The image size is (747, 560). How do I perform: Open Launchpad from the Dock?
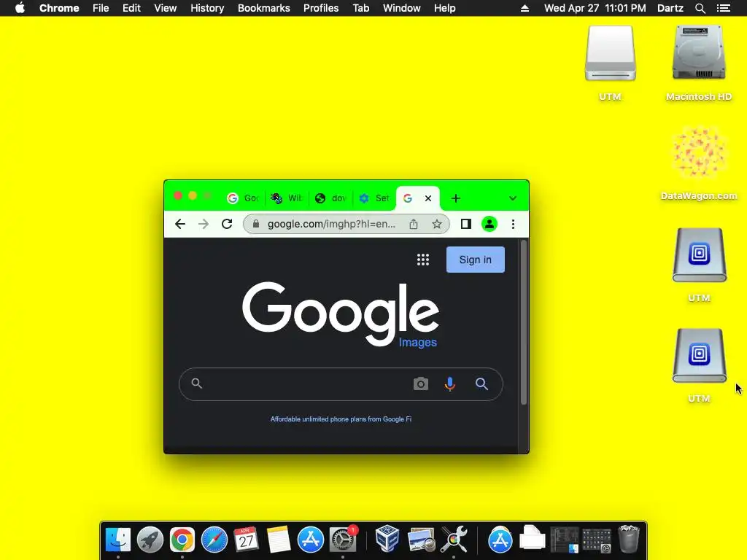pos(150,540)
